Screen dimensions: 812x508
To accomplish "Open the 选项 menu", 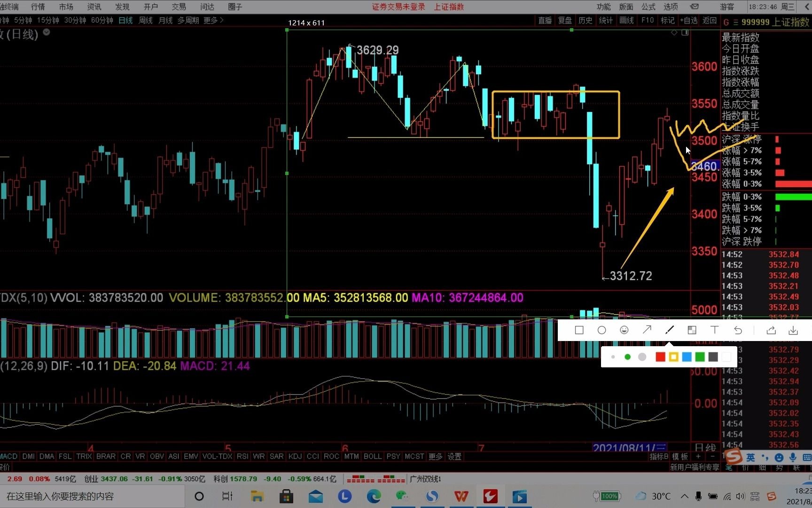I will [671, 7].
